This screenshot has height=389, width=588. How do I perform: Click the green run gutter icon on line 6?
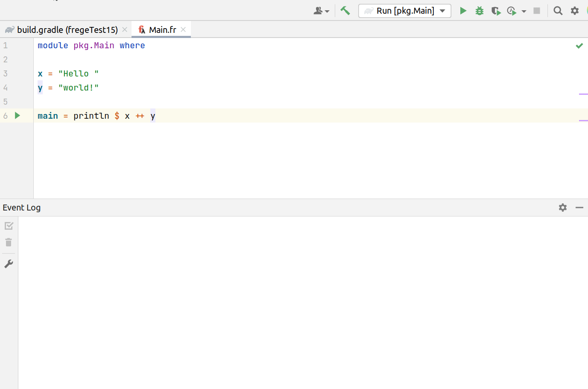coord(18,115)
